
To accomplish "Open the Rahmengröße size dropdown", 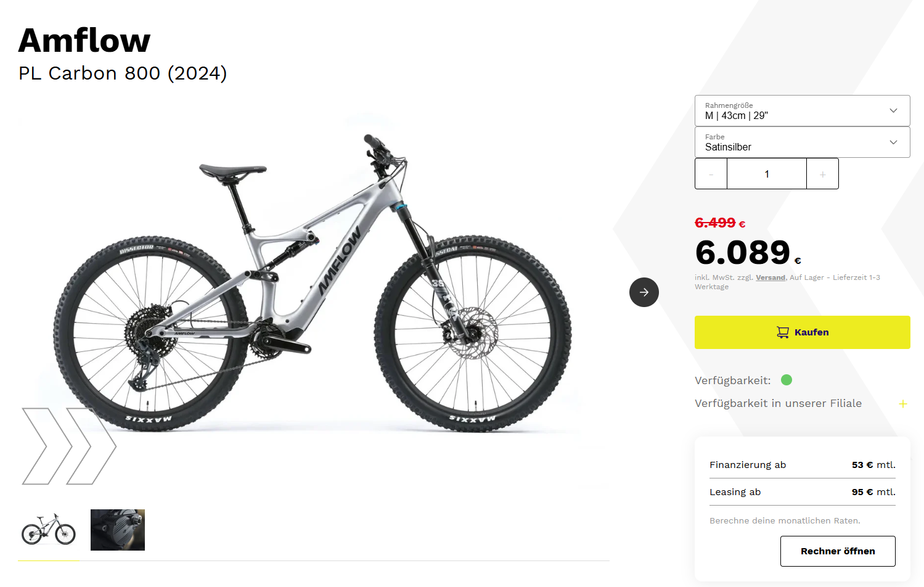I will [795, 111].
